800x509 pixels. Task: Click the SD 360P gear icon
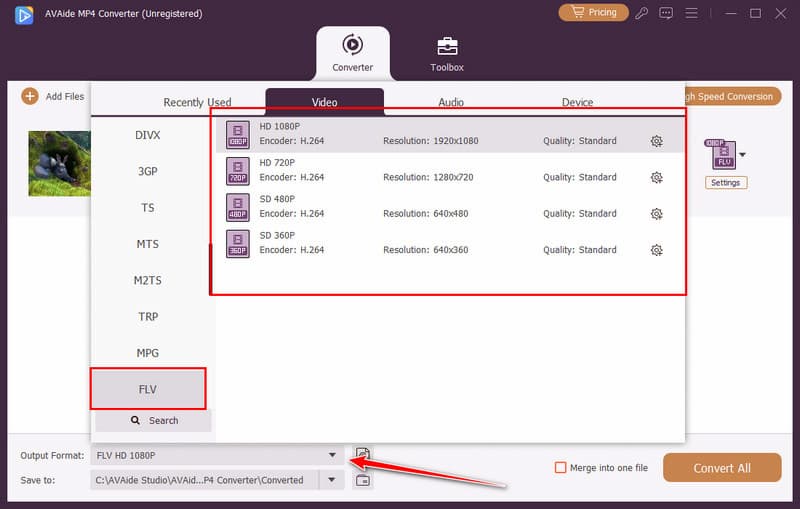click(656, 250)
